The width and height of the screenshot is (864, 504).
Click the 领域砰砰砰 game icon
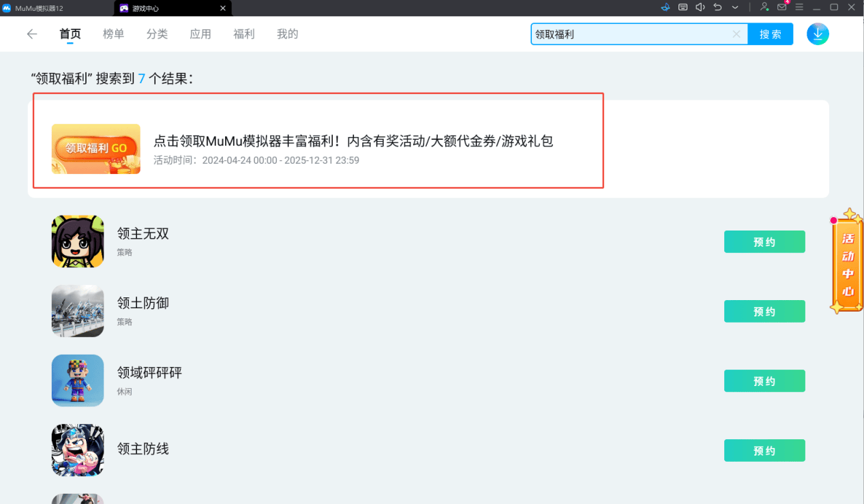(x=78, y=381)
